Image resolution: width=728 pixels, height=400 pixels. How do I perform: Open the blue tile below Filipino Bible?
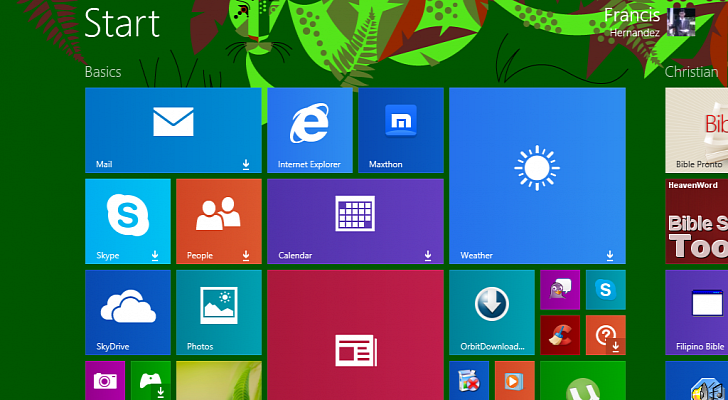tap(696, 381)
